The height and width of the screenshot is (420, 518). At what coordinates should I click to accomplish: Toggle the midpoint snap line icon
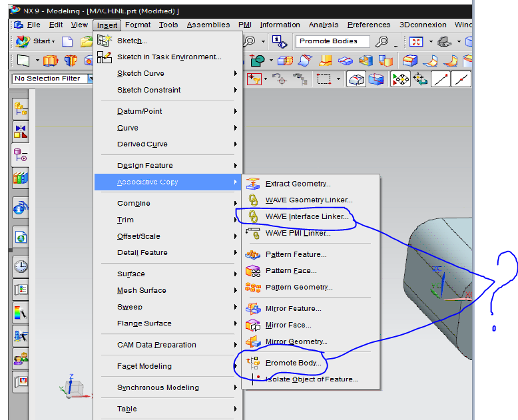461,79
